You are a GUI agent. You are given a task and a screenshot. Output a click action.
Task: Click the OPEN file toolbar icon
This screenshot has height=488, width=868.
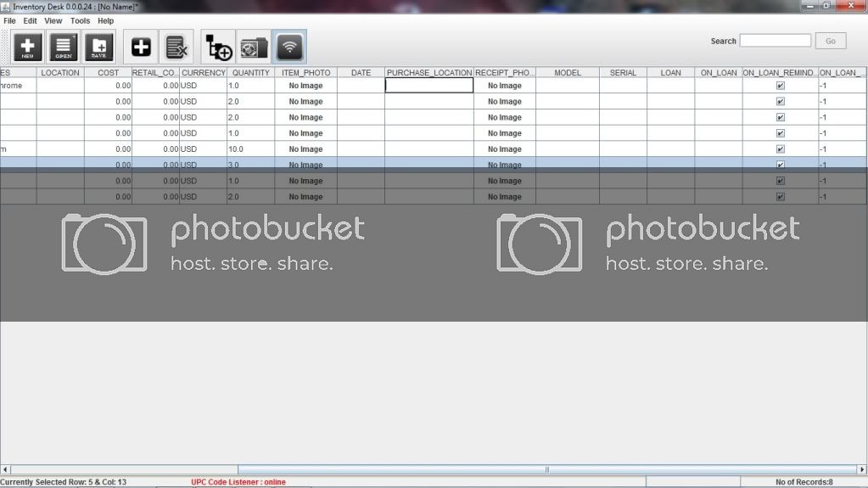tap(63, 47)
